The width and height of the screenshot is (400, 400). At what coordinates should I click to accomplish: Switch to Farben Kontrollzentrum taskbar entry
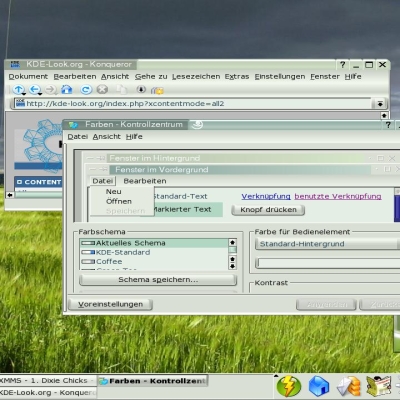click(x=153, y=381)
